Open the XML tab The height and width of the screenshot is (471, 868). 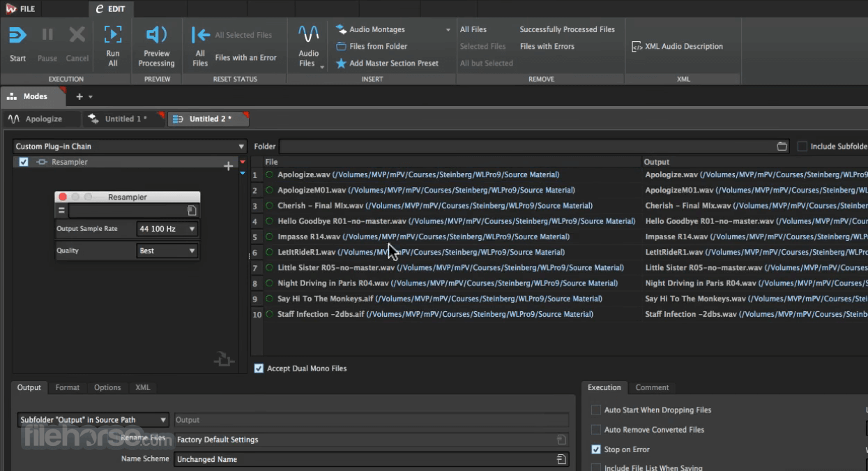click(x=142, y=387)
